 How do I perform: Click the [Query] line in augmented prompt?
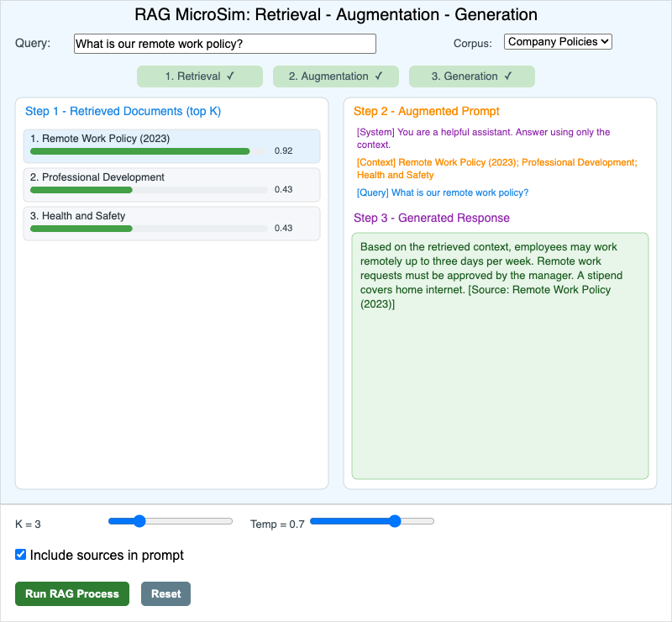[x=443, y=192]
